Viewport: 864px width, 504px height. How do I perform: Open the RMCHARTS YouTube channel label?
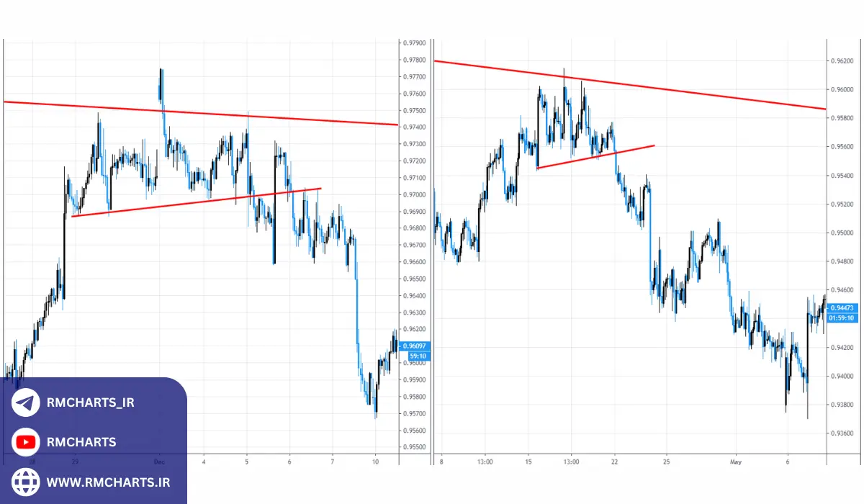click(x=81, y=442)
